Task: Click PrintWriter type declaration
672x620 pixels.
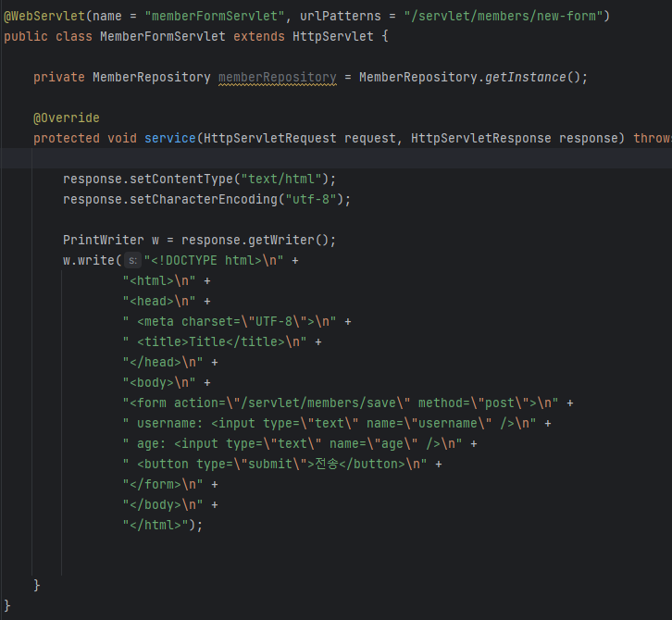Action: click(x=104, y=240)
